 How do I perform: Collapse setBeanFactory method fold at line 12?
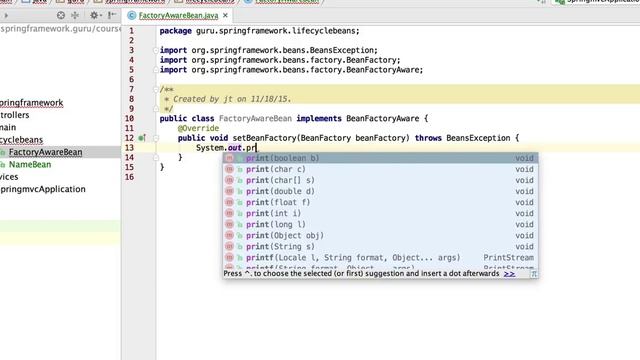(x=156, y=138)
